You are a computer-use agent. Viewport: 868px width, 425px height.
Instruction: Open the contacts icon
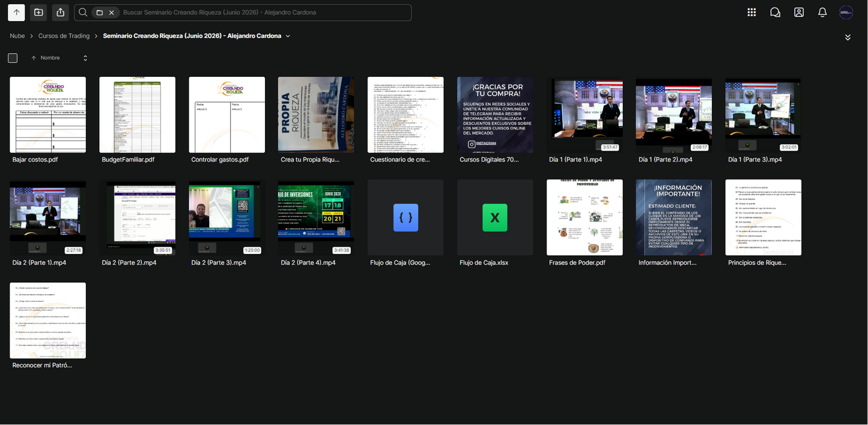coord(799,12)
